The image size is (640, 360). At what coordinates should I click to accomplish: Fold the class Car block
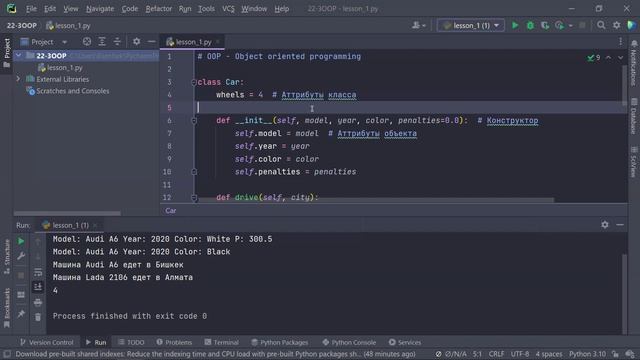[x=194, y=82]
